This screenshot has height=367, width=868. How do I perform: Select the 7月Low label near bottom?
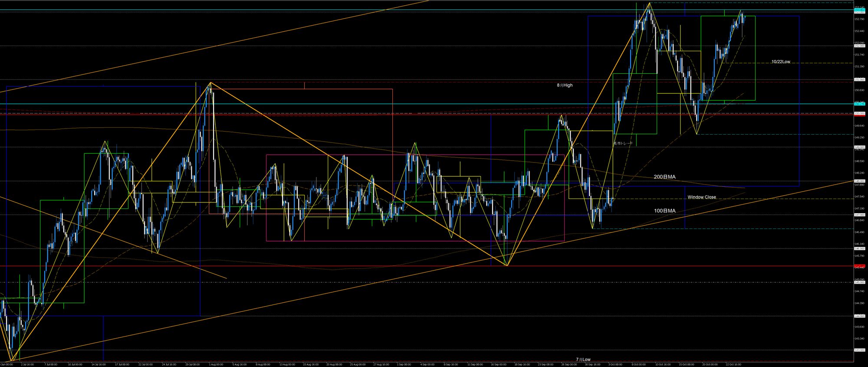583,360
